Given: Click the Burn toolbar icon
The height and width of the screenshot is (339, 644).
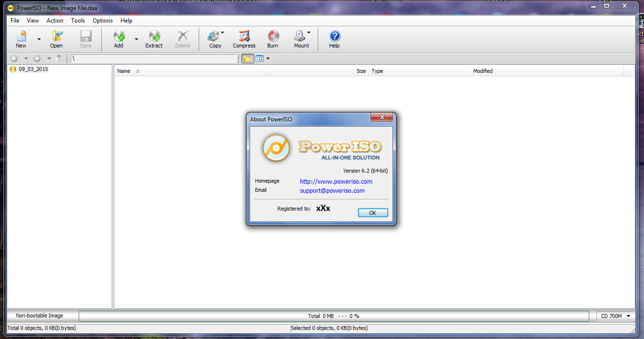Looking at the screenshot, I should click(x=273, y=39).
